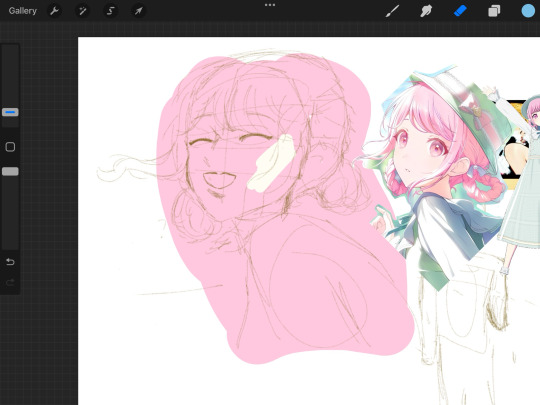Viewport: 540px width, 405px height.
Task: Undo the last stroke
Action: [x=10, y=262]
